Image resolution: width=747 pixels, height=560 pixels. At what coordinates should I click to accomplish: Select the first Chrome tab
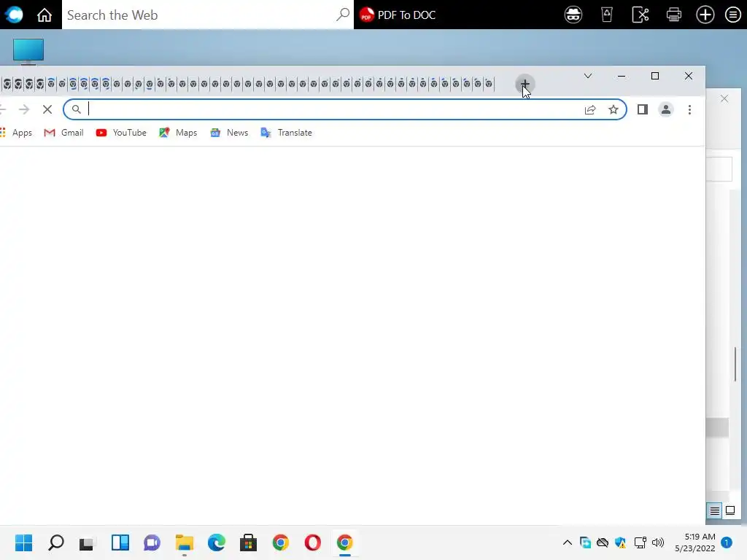click(x=7, y=85)
